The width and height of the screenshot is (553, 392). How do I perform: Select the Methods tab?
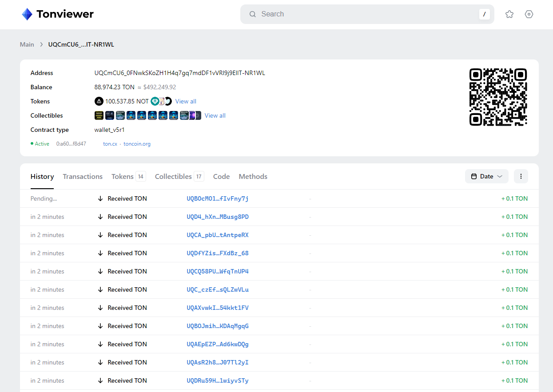pyautogui.click(x=253, y=176)
